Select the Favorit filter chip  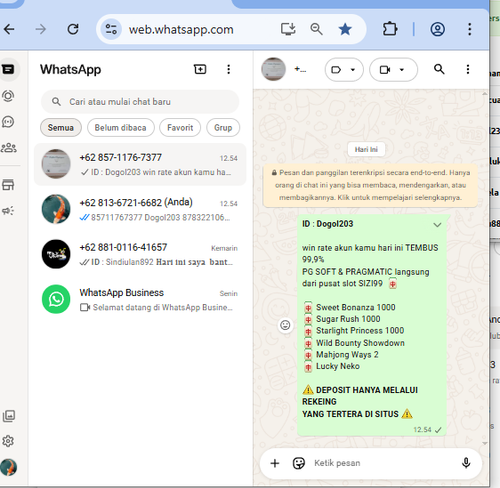tap(180, 128)
